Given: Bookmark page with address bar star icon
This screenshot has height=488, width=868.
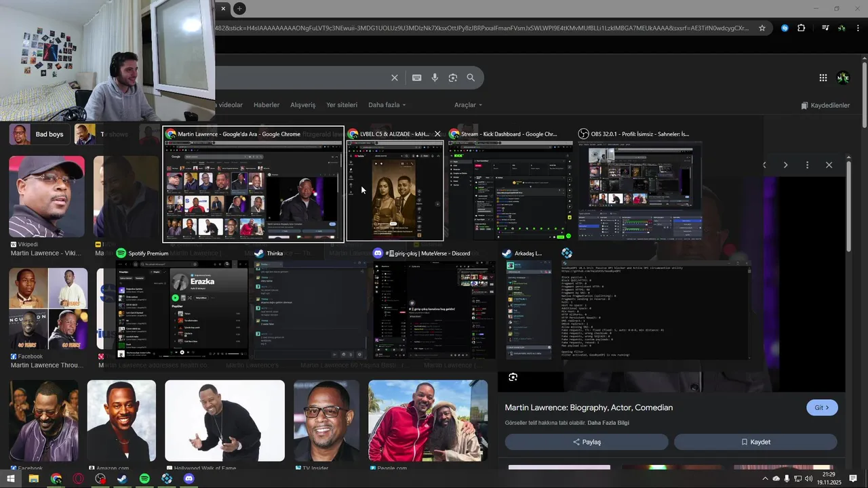Looking at the screenshot, I should tap(762, 28).
